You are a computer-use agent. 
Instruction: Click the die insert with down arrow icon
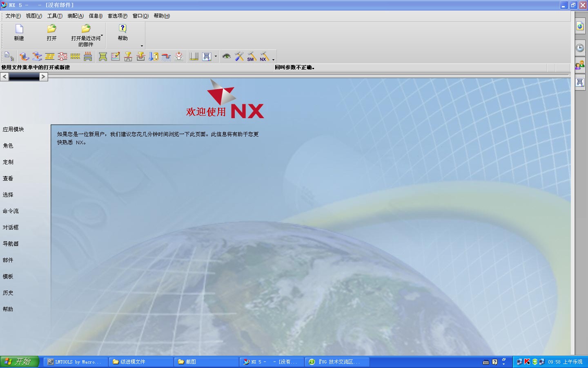[x=141, y=56]
